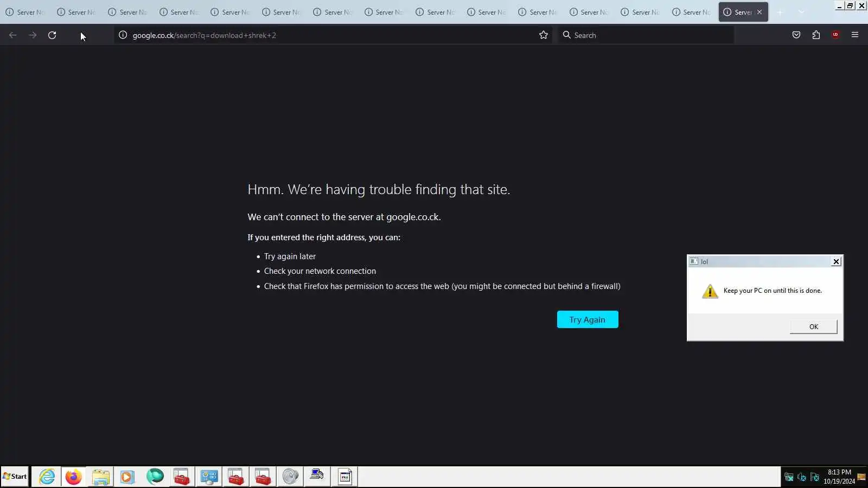The height and width of the screenshot is (488, 868).
Task: Switch to Firefox in the taskbar
Action: point(73,477)
